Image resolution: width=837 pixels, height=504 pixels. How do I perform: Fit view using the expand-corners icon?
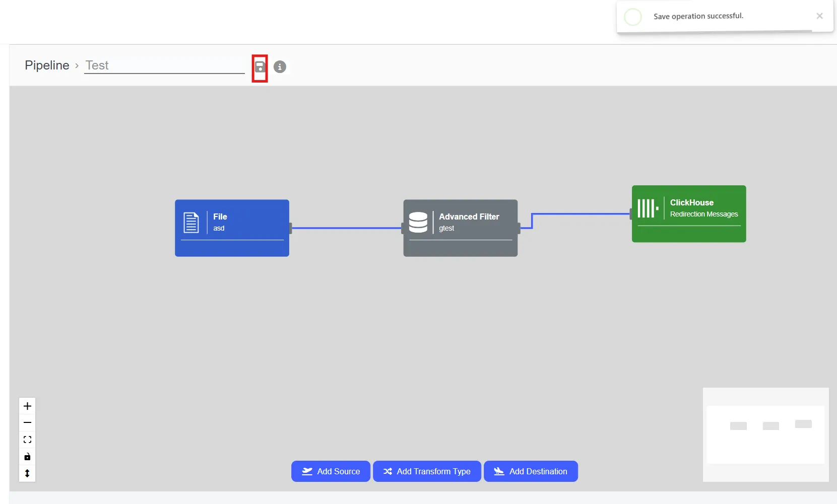pos(27,440)
